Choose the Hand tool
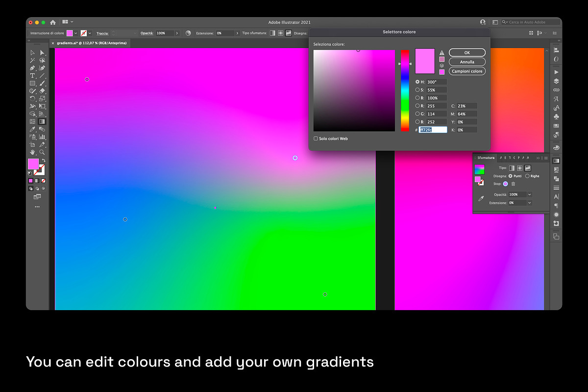 tap(32, 152)
